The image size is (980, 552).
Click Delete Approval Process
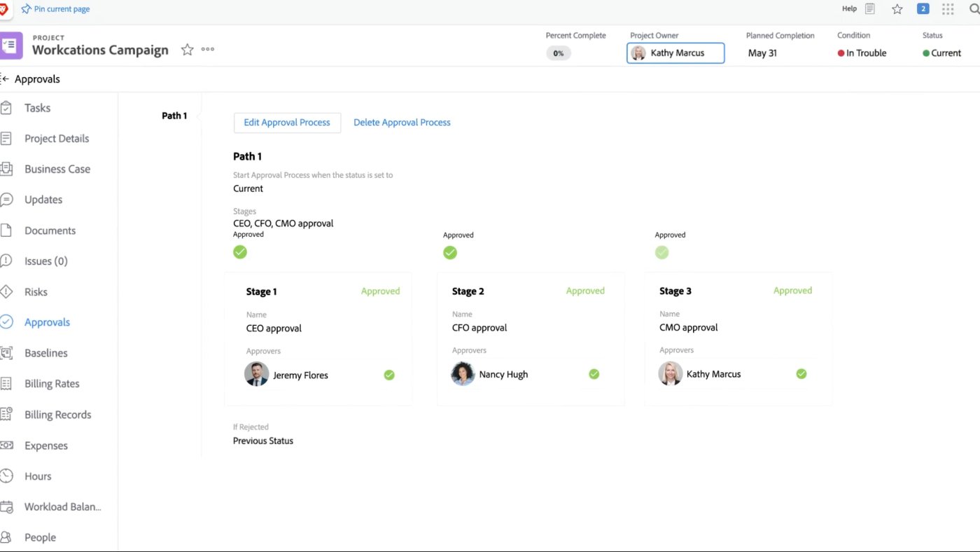click(402, 122)
